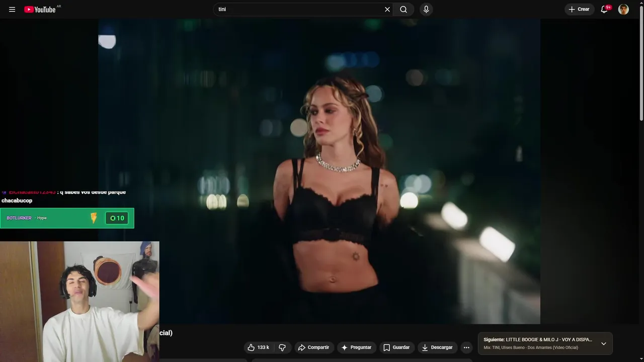Click the Compartir share button
The width and height of the screenshot is (644, 362).
click(x=313, y=347)
